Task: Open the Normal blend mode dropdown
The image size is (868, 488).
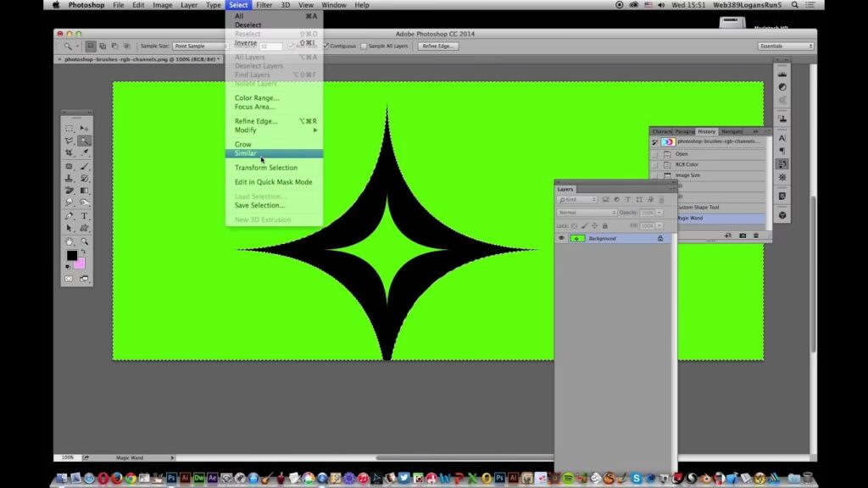Action: 587,213
